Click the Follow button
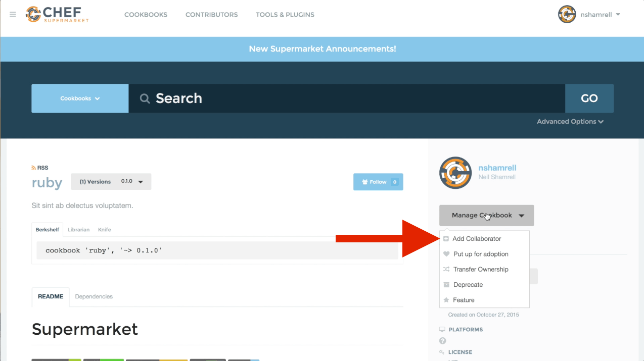The width and height of the screenshot is (644, 361). coord(378,182)
